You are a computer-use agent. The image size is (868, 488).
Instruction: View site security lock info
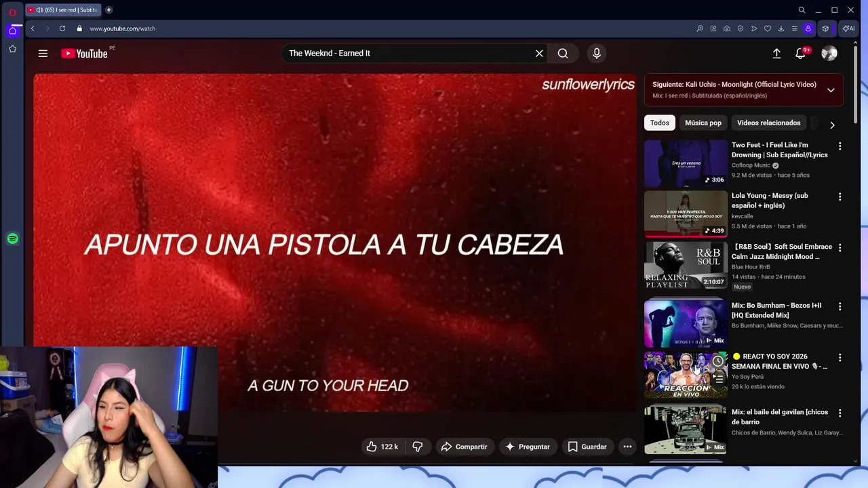tap(79, 28)
